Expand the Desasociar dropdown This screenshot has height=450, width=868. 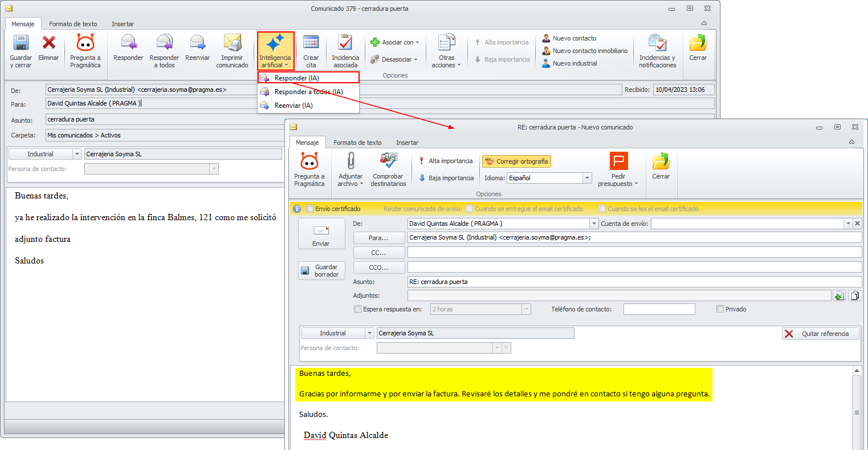[394, 59]
